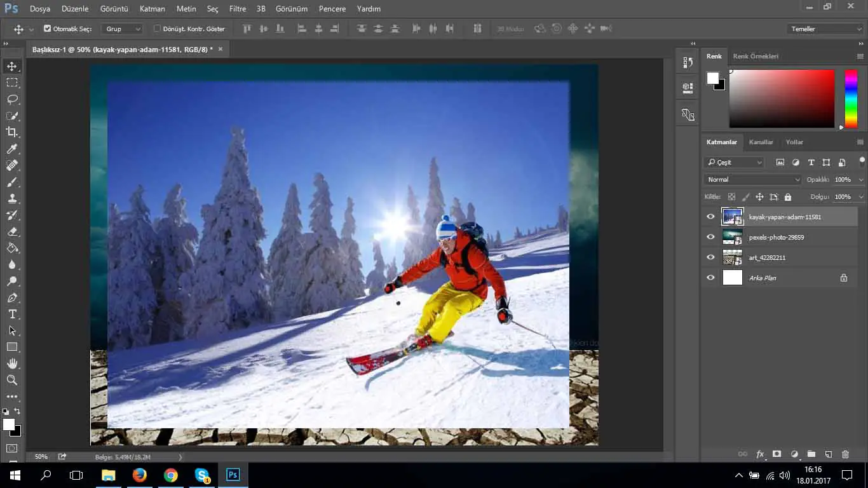The width and height of the screenshot is (868, 488).
Task: Click the rainbow hue slider strip
Action: point(850,98)
